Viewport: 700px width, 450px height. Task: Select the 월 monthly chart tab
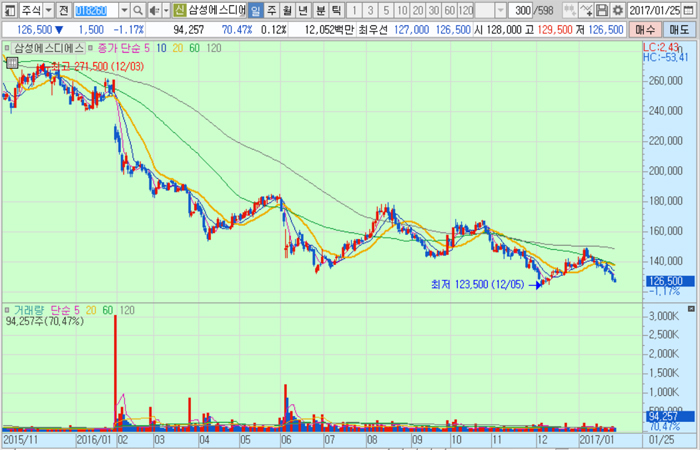click(x=288, y=10)
